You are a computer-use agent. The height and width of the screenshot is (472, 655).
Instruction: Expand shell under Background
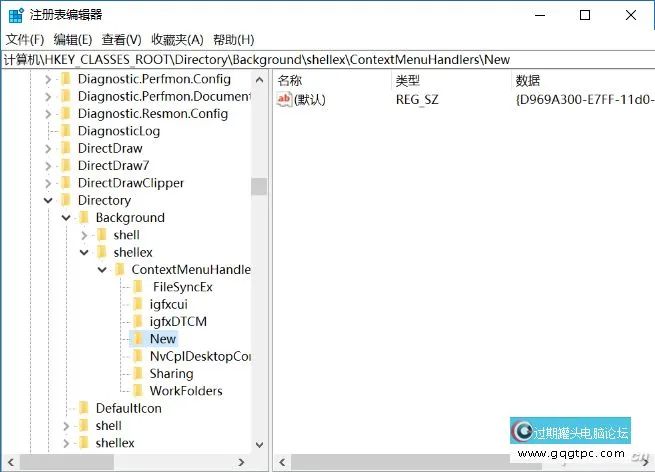(x=84, y=236)
